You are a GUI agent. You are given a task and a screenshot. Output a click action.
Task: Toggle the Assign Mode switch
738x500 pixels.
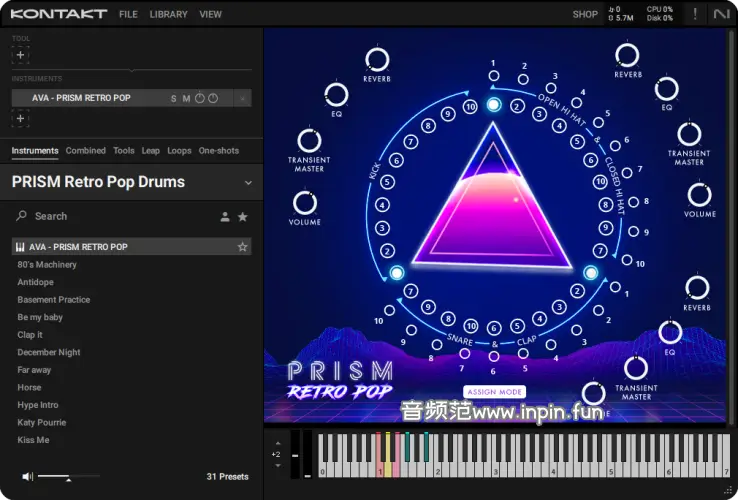coord(494,392)
